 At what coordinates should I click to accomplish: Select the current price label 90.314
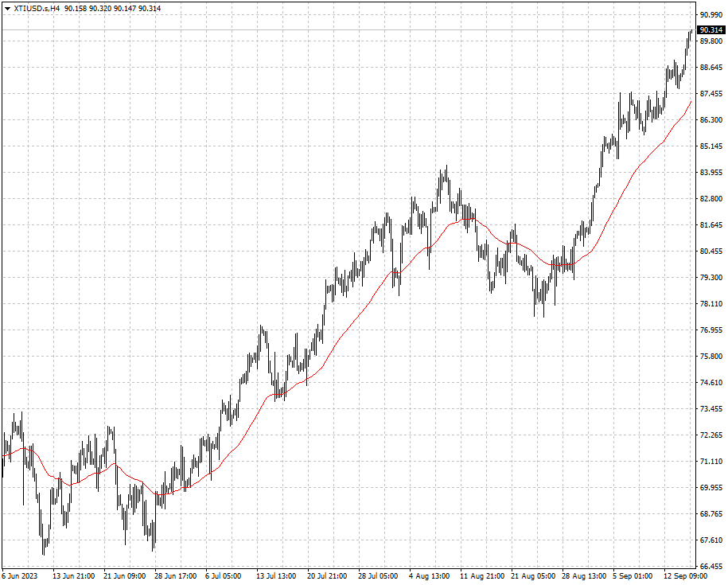(710, 30)
